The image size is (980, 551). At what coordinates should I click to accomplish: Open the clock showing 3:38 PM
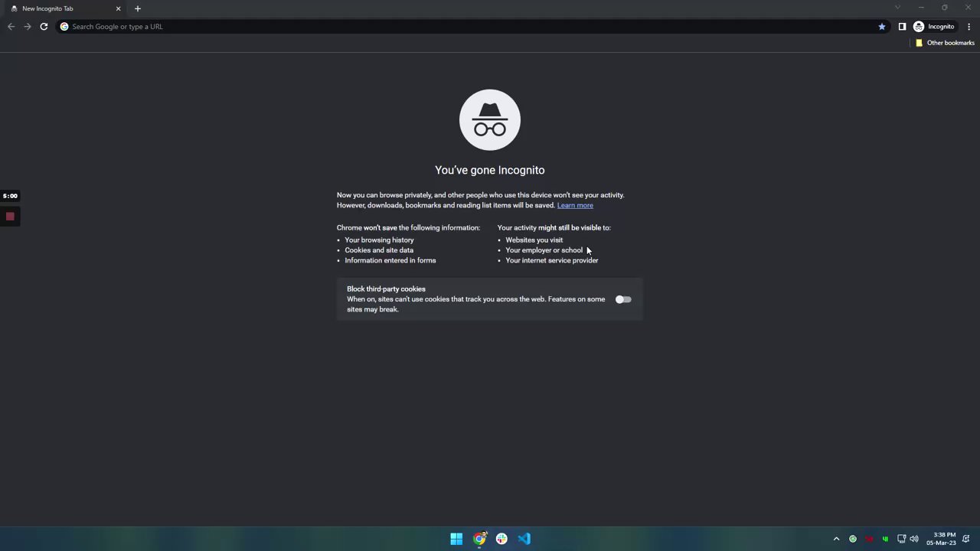[x=941, y=539]
